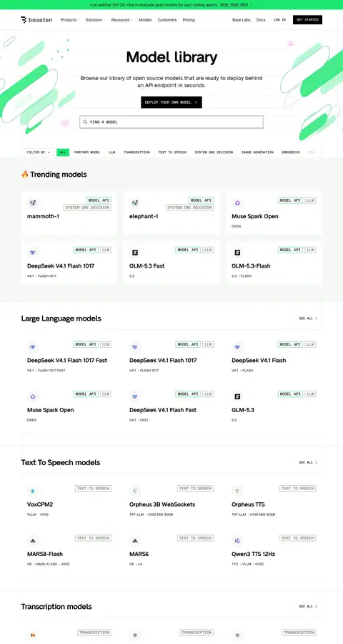
Task: Click the Orpheus TTS model icon
Action: point(237,491)
